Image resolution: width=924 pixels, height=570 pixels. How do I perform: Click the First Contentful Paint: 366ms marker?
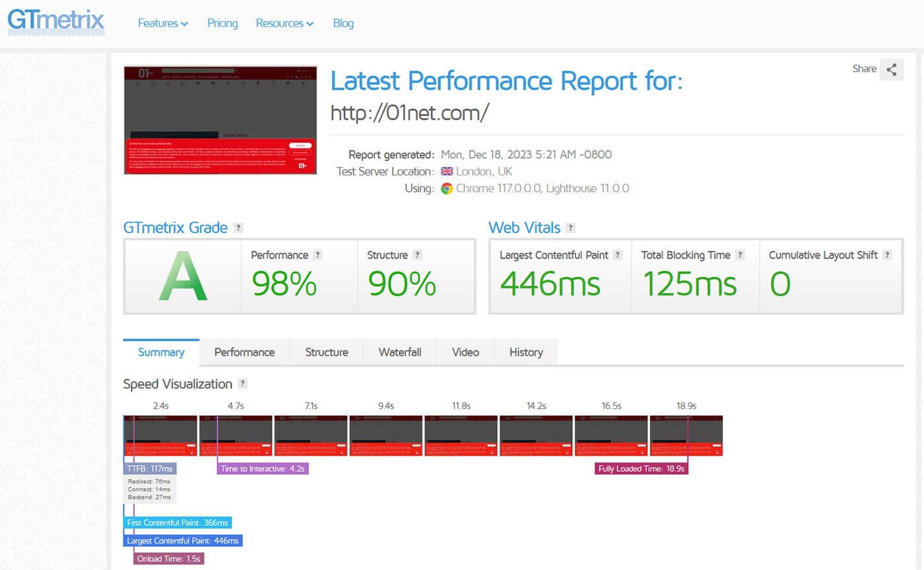(178, 522)
